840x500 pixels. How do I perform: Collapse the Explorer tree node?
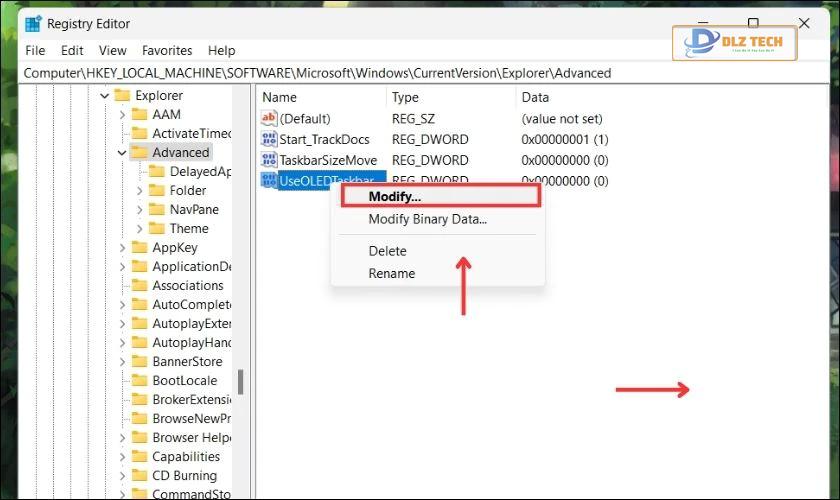pyautogui.click(x=104, y=96)
